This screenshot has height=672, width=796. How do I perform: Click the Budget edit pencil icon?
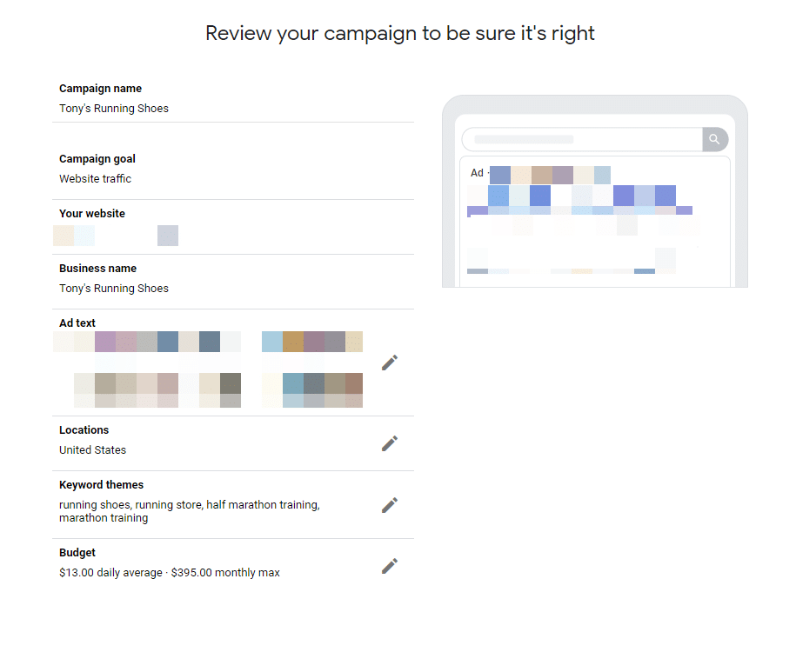click(390, 566)
